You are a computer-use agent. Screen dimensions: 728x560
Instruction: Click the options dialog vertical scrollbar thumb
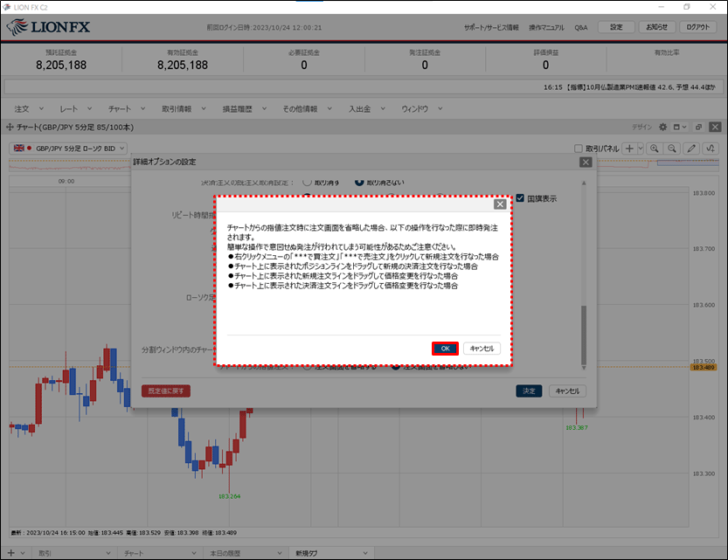584,335
